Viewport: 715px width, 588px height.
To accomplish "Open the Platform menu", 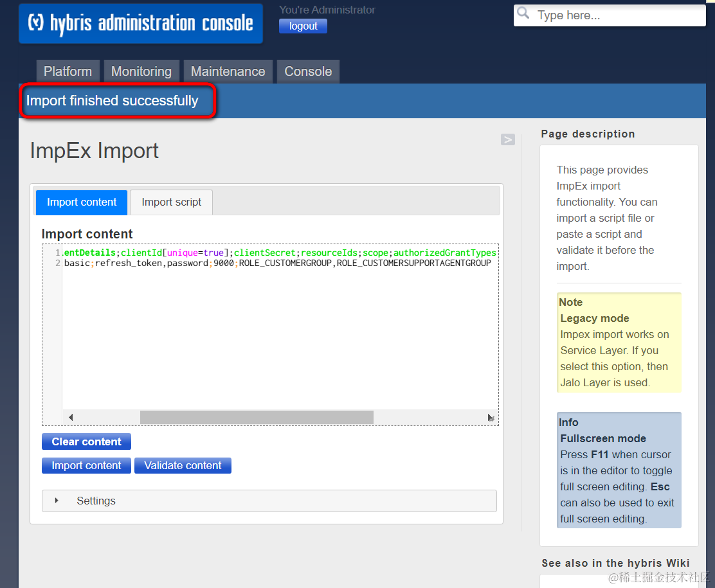I will [68, 71].
